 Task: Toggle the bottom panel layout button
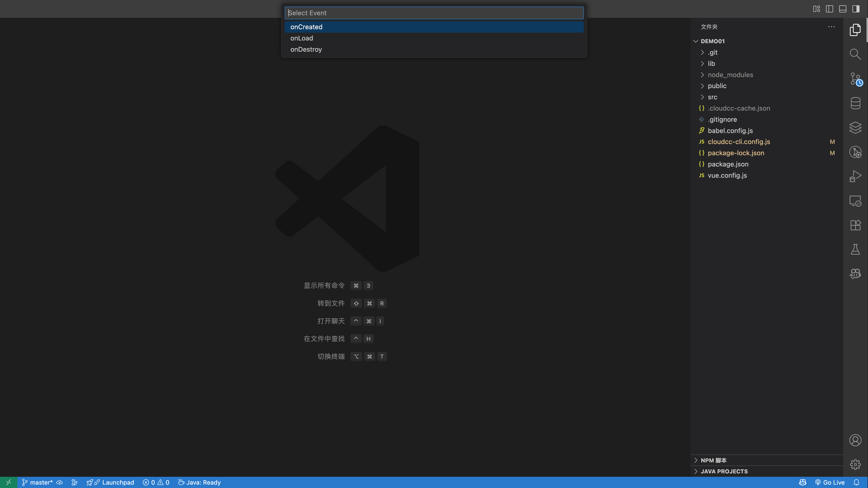coord(842,9)
